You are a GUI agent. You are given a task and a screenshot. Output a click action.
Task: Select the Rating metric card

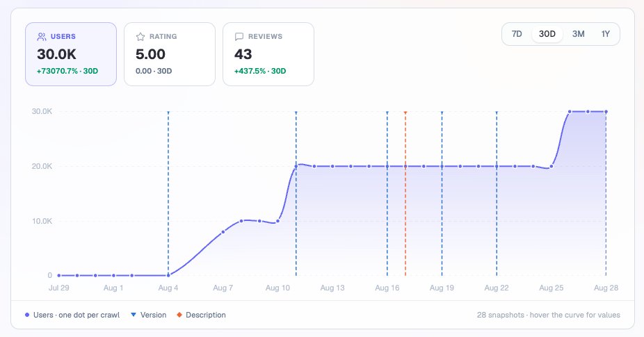coord(170,54)
